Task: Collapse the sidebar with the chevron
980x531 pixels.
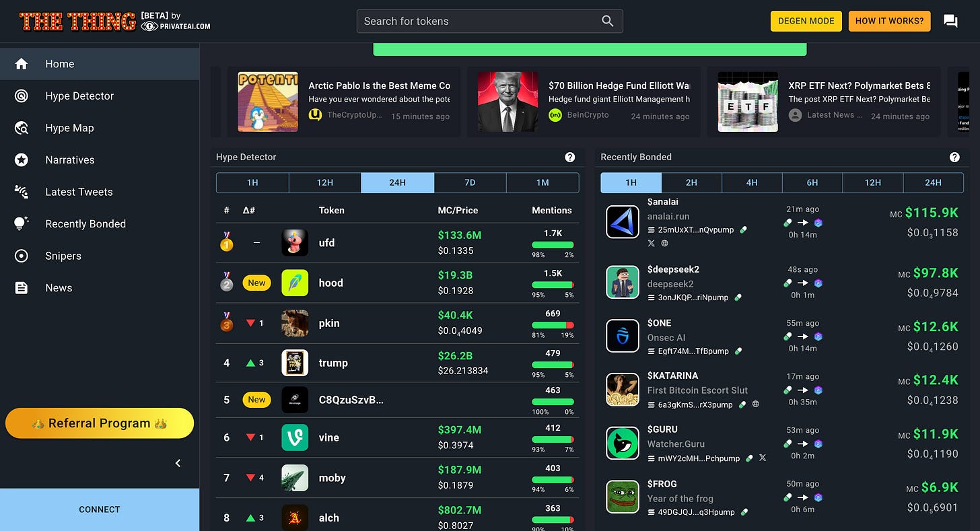Action: 178,463
